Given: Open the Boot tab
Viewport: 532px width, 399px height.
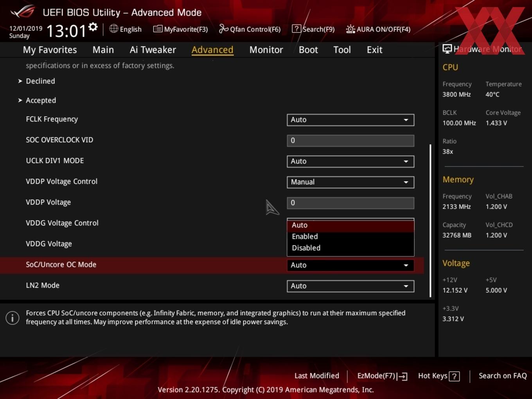Looking at the screenshot, I should (308, 50).
